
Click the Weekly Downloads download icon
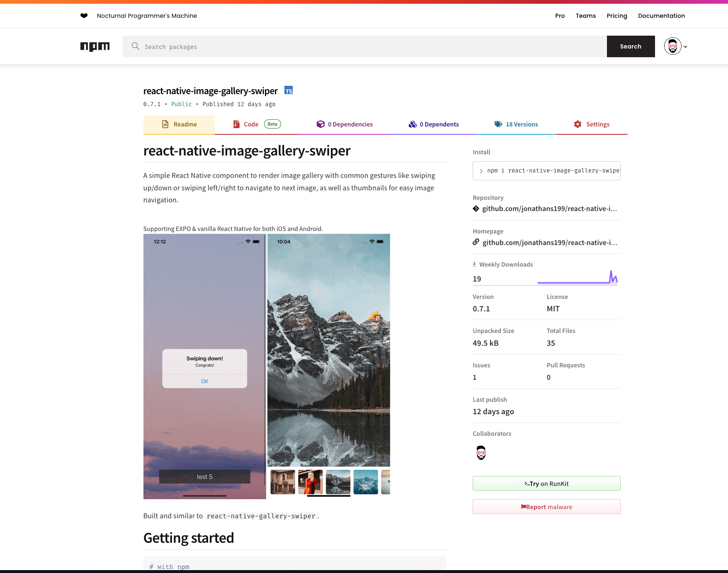(x=474, y=264)
